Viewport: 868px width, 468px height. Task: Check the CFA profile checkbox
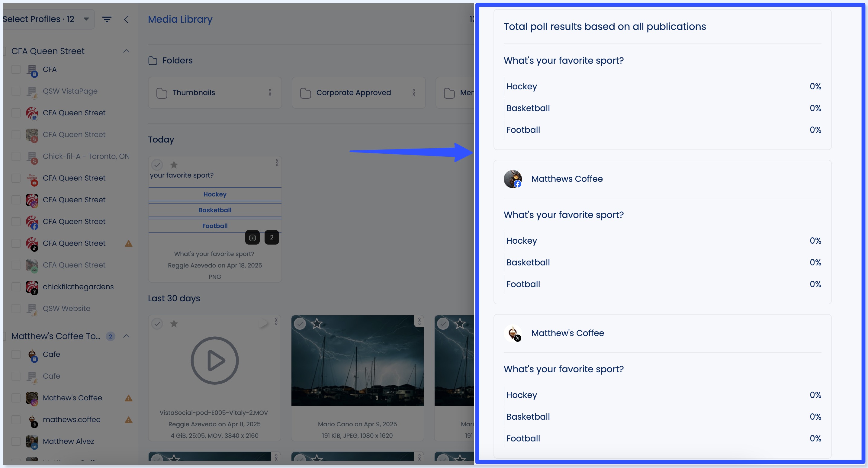click(x=16, y=69)
